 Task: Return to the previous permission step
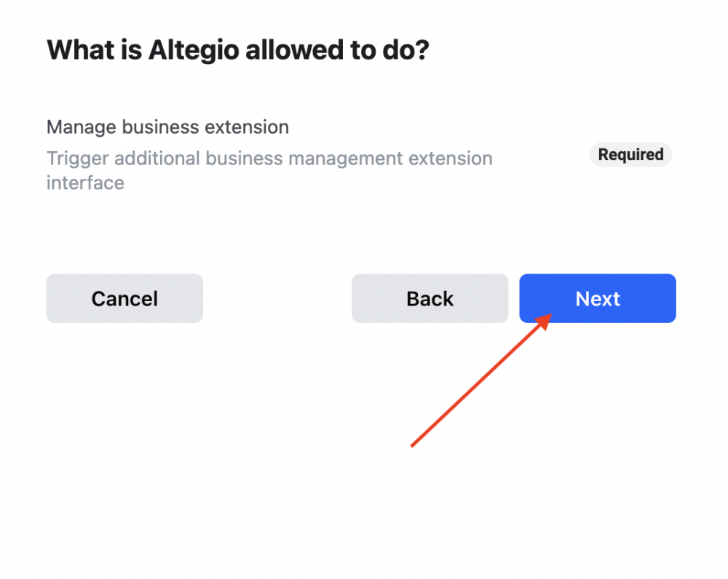pos(430,298)
